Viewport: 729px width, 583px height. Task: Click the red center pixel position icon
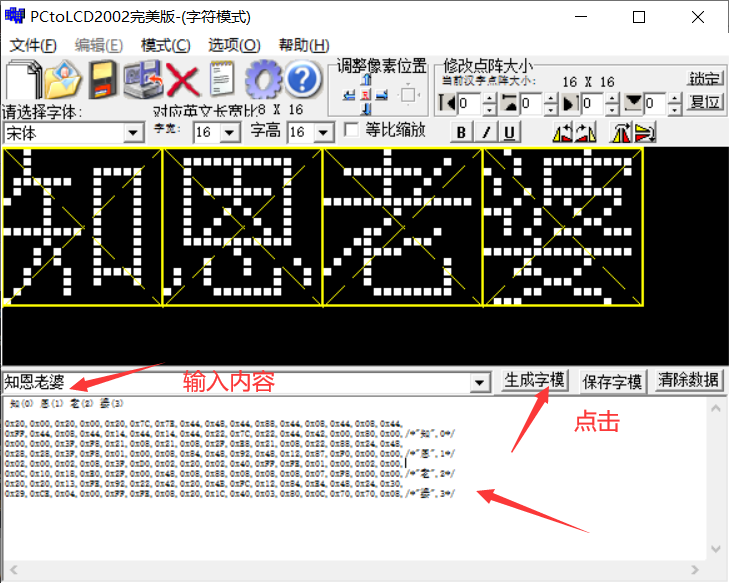[366, 95]
